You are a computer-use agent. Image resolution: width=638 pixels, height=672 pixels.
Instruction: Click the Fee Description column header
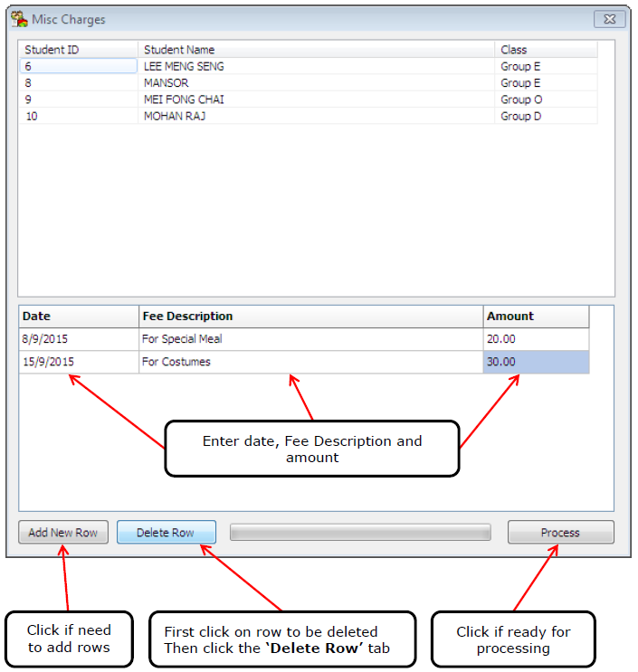(x=310, y=317)
